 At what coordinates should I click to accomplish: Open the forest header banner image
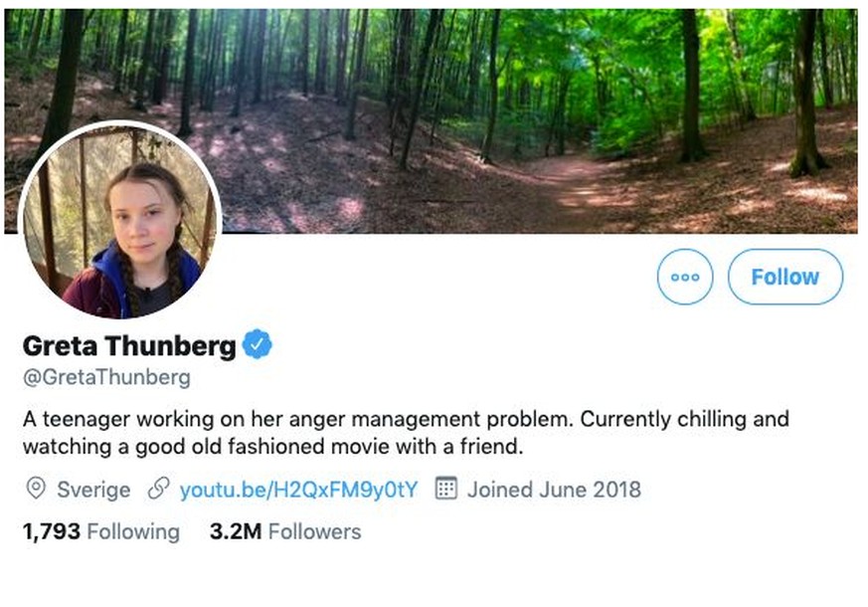tap(431, 120)
